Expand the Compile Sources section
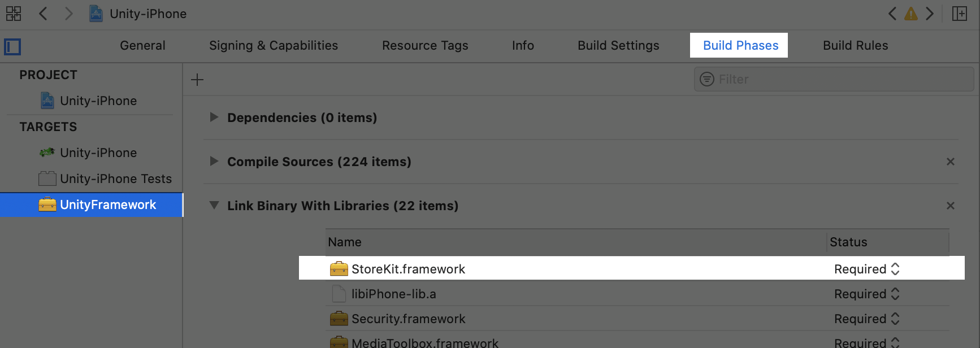 pos(214,162)
